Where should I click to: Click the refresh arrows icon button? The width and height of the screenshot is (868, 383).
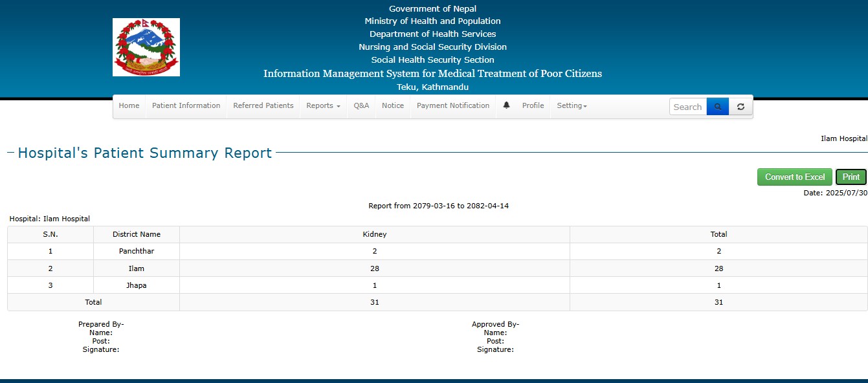click(740, 107)
